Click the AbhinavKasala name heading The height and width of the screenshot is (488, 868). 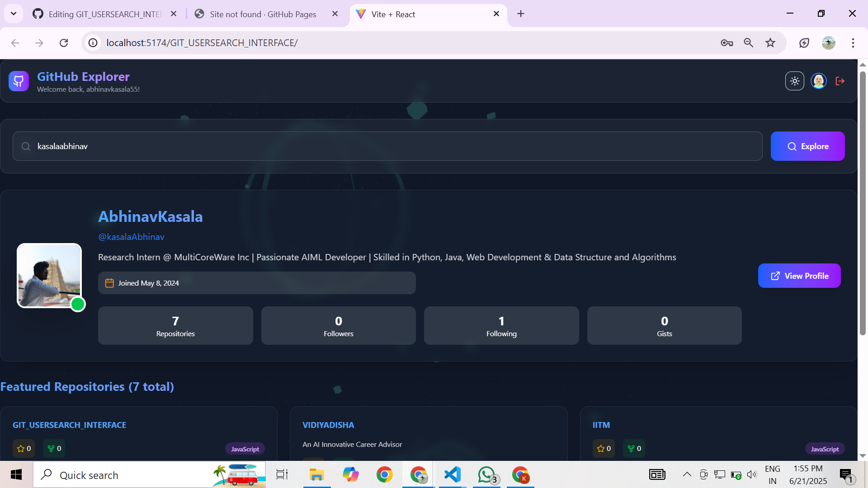(x=151, y=216)
